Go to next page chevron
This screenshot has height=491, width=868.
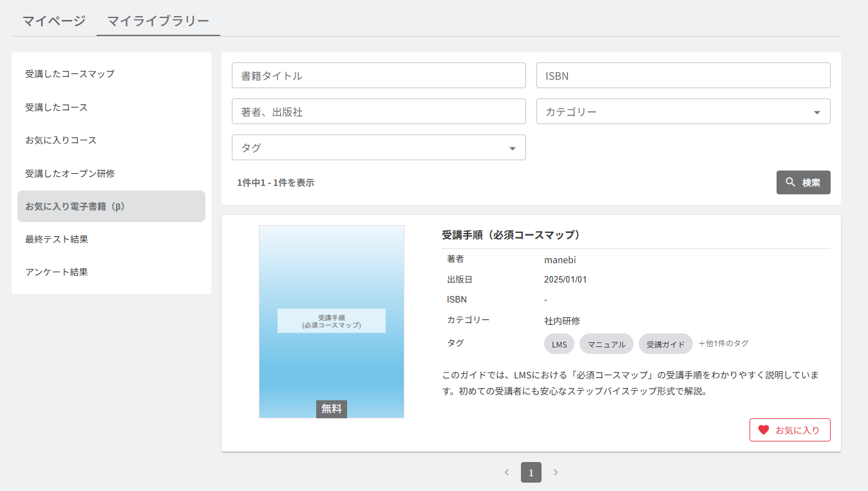coord(556,472)
